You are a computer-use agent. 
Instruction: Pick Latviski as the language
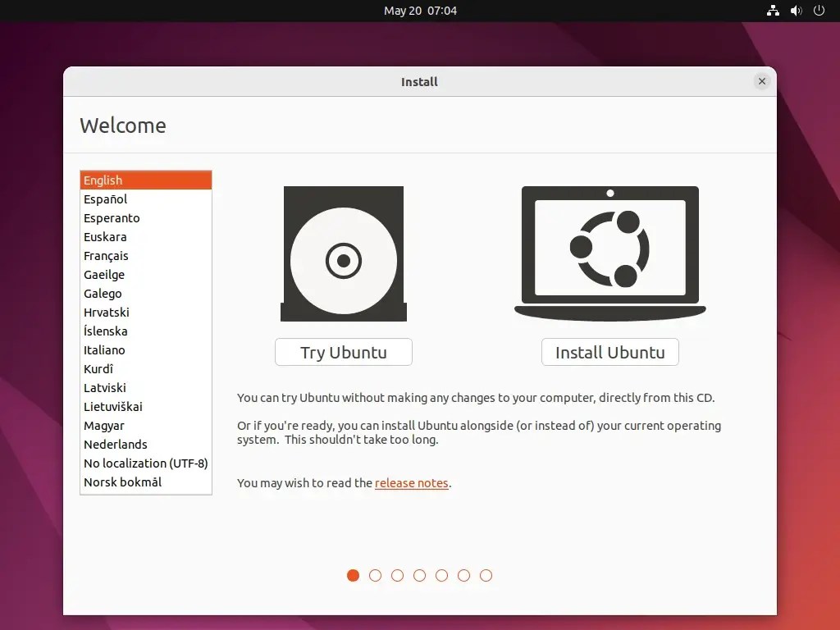pos(146,387)
